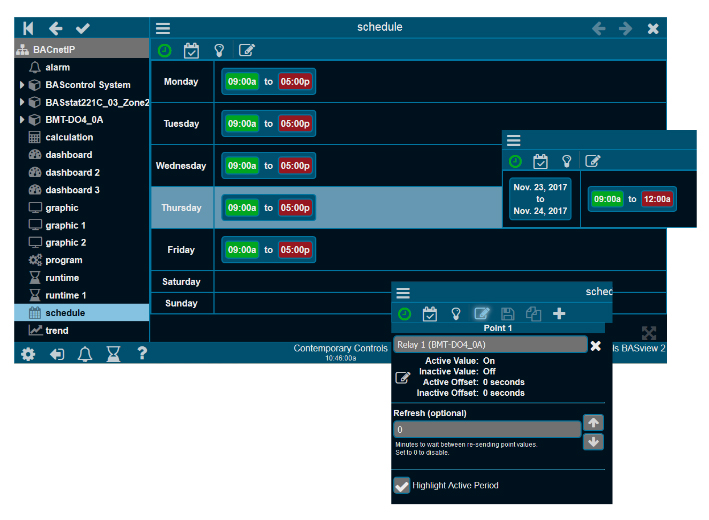Click the lightbulb icon in main schedule toolbar

[x=219, y=50]
